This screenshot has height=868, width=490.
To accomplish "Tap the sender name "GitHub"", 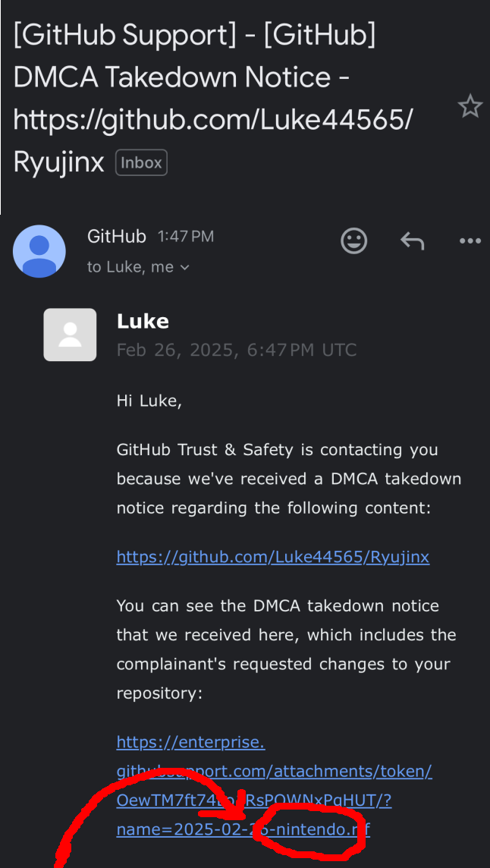I will [x=116, y=236].
